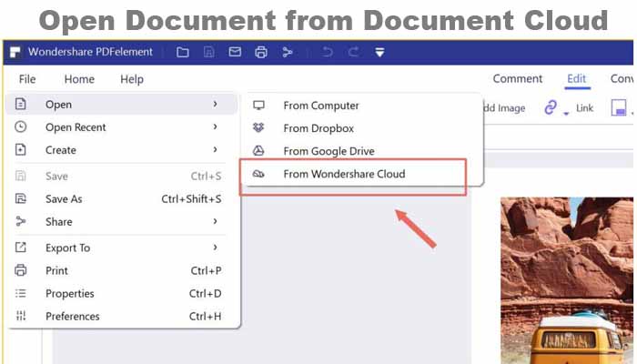Click the Link label in Edit toolbar
Viewport: 637px width, 364px height.
point(584,107)
